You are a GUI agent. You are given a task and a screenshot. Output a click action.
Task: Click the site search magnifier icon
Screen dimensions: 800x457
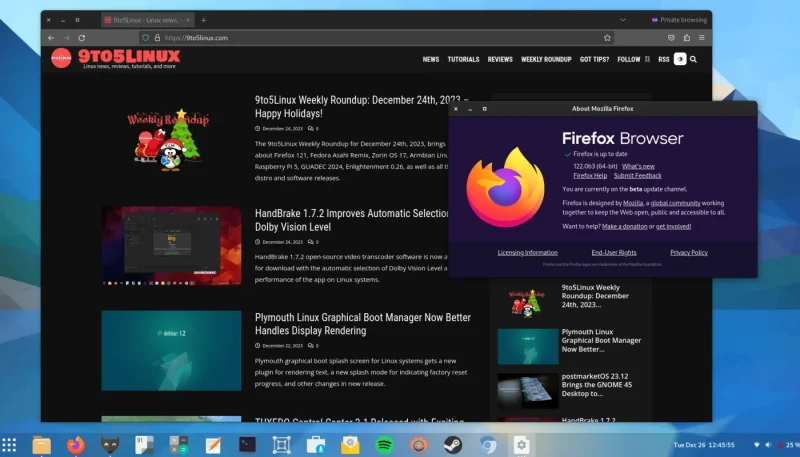(x=694, y=59)
